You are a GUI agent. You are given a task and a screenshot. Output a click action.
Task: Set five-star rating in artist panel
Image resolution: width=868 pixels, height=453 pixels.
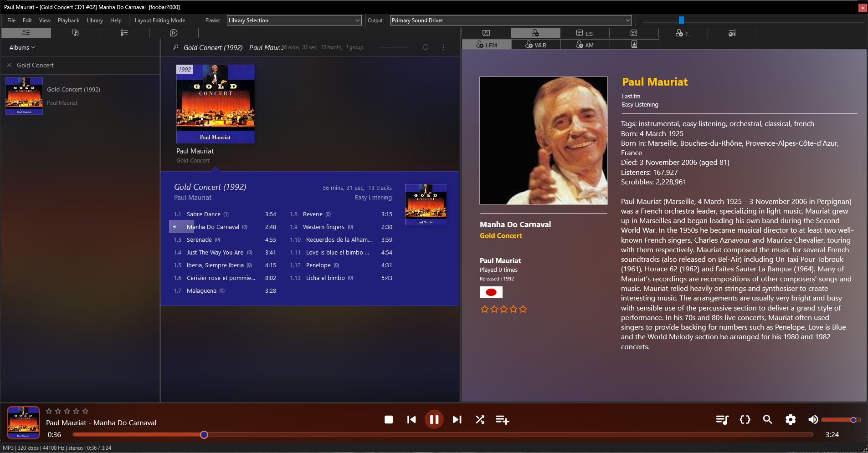point(523,309)
